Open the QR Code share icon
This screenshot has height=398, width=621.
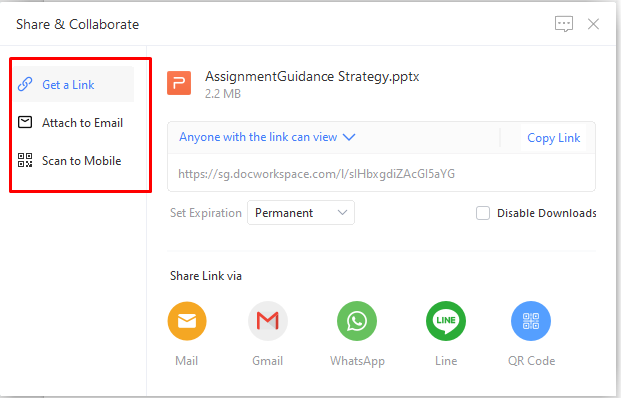[x=531, y=321]
